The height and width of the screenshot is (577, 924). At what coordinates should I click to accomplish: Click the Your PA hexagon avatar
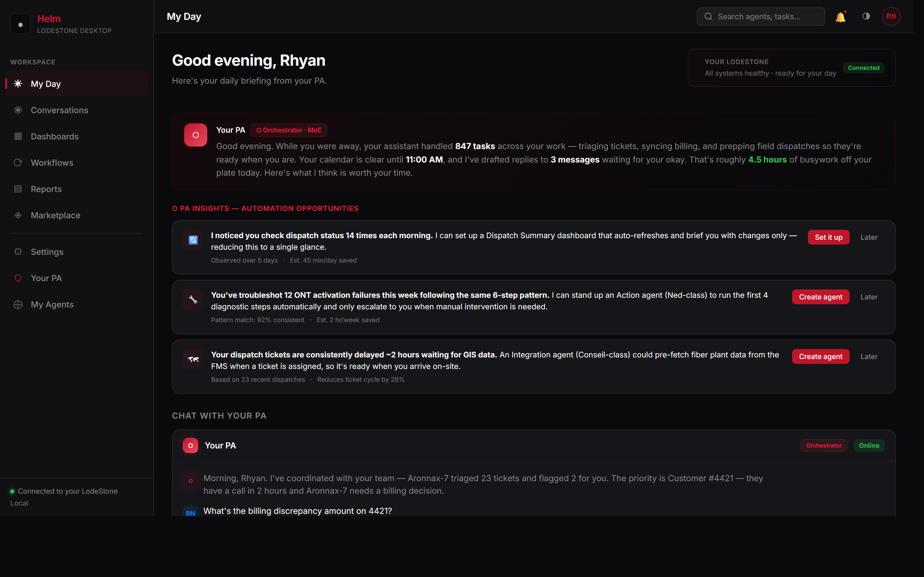(x=195, y=135)
